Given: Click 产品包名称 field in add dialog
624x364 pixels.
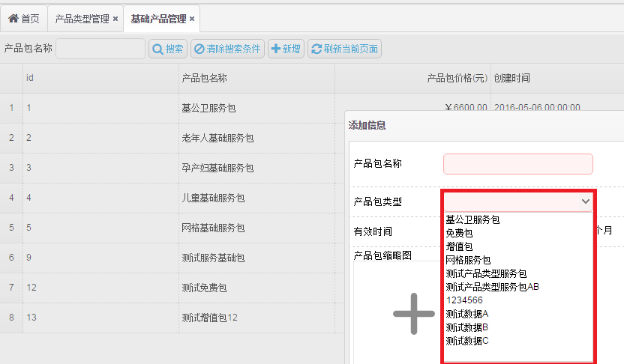Looking at the screenshot, I should coord(517,164).
